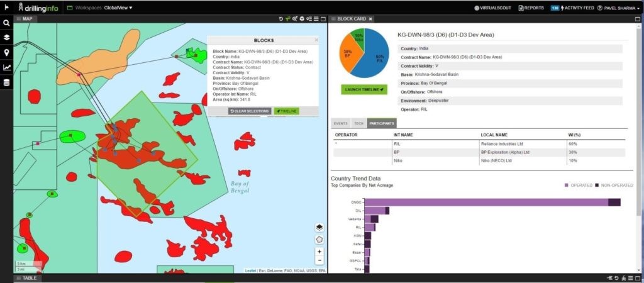Click the LOCAL NAME column header
Screen dimensions: 644x283
pos(494,135)
